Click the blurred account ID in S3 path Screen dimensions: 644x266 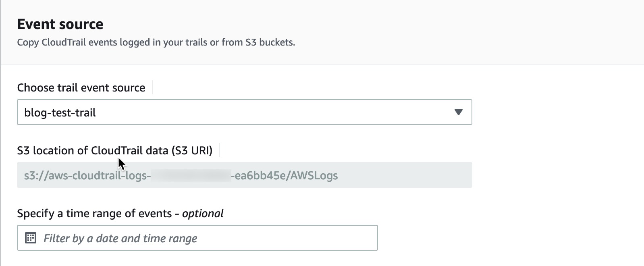coord(191,175)
